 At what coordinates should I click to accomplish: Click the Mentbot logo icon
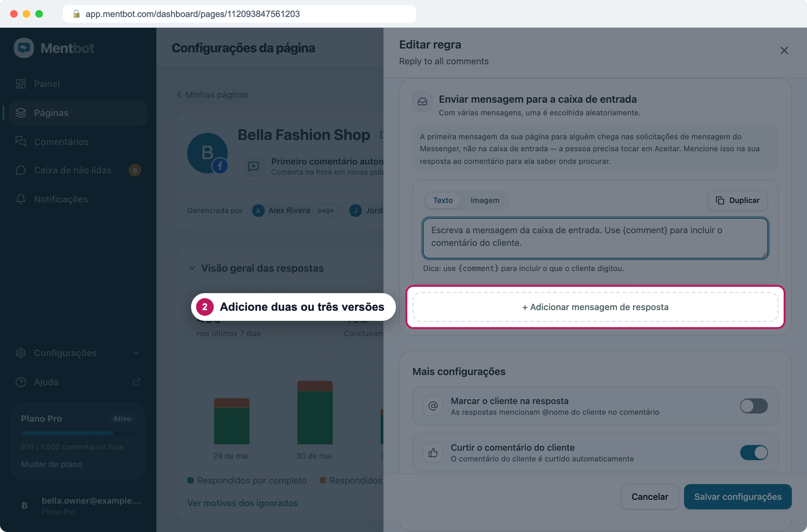pos(24,48)
